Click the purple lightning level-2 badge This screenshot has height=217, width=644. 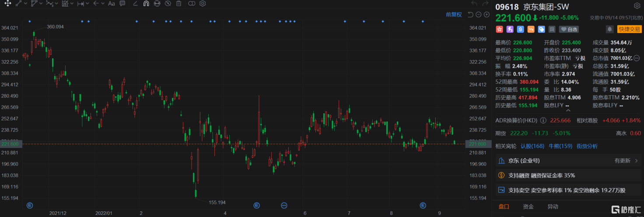tap(510, 29)
